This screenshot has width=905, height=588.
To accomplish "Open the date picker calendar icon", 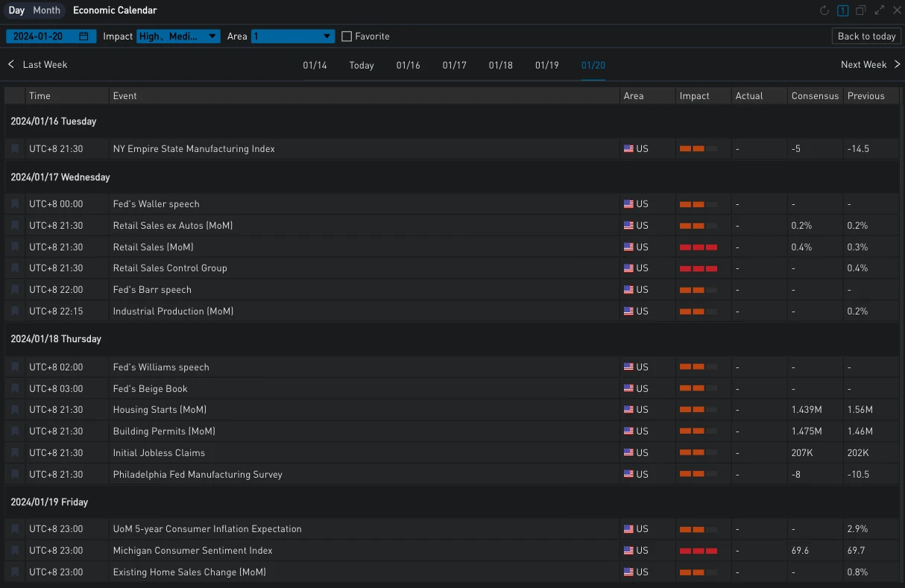I will point(83,37).
